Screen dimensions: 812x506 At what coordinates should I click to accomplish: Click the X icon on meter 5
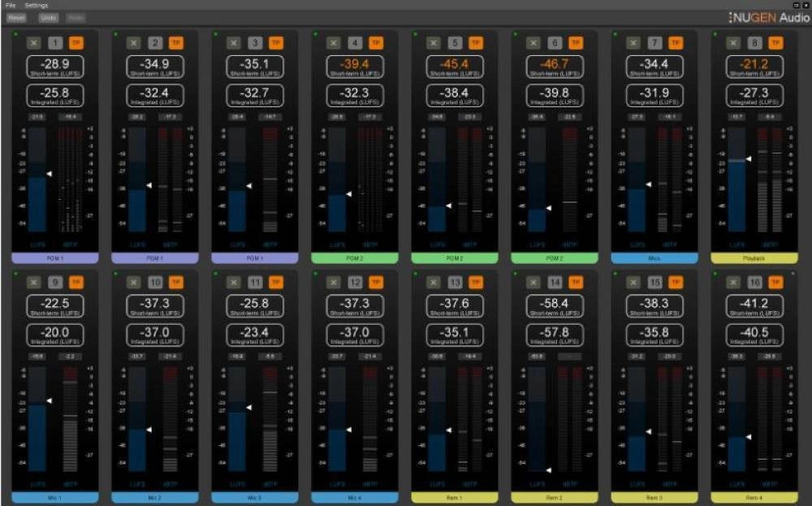click(x=434, y=43)
